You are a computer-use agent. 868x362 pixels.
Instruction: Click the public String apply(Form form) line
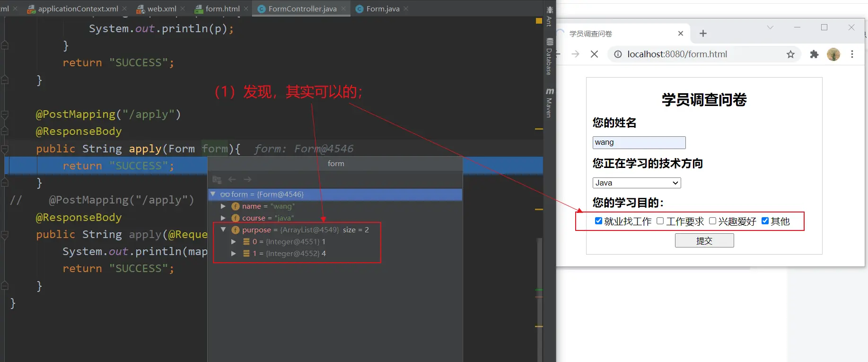click(x=138, y=149)
